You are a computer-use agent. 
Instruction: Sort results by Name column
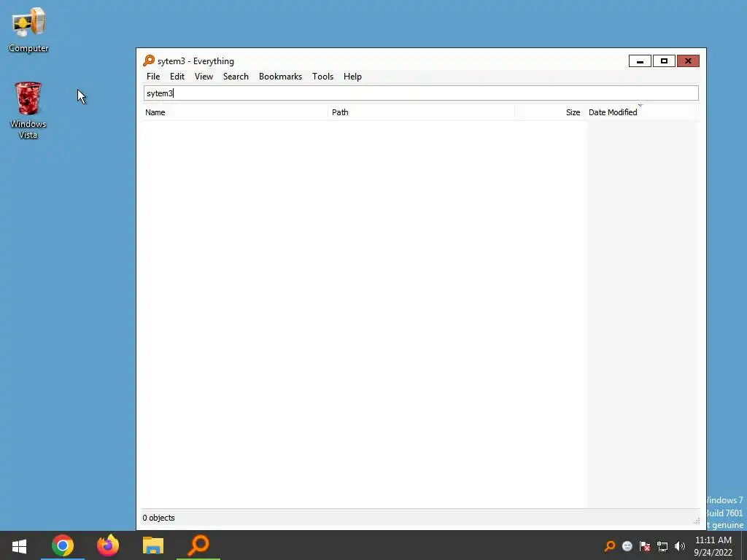click(x=235, y=112)
